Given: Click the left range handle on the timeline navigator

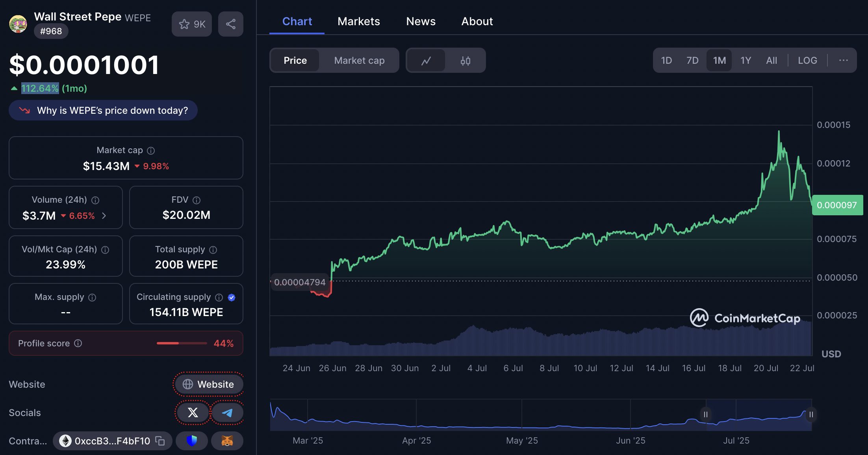Looking at the screenshot, I should pos(705,414).
